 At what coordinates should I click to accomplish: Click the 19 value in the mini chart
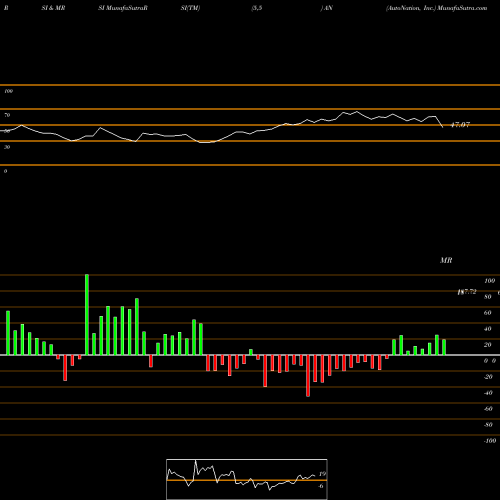(x=322, y=474)
